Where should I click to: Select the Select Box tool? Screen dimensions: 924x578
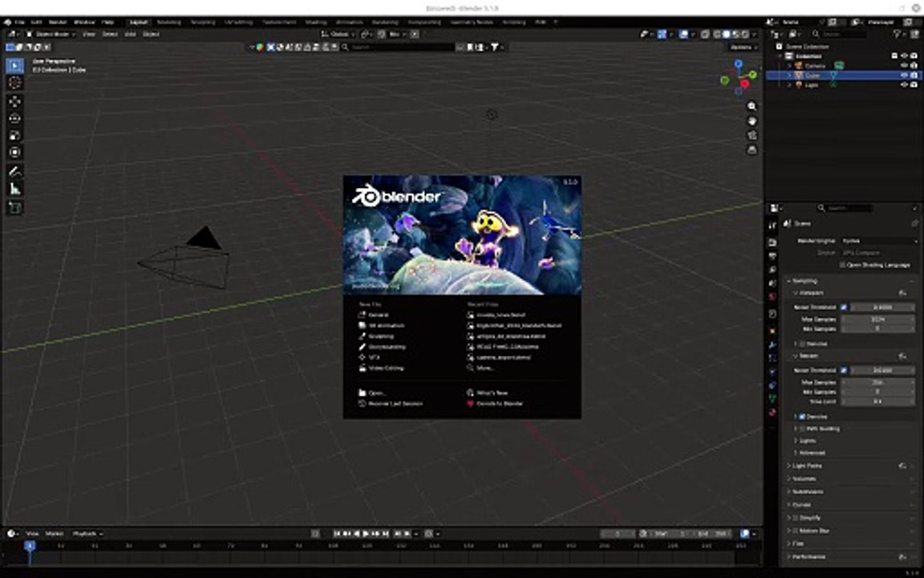(x=14, y=66)
